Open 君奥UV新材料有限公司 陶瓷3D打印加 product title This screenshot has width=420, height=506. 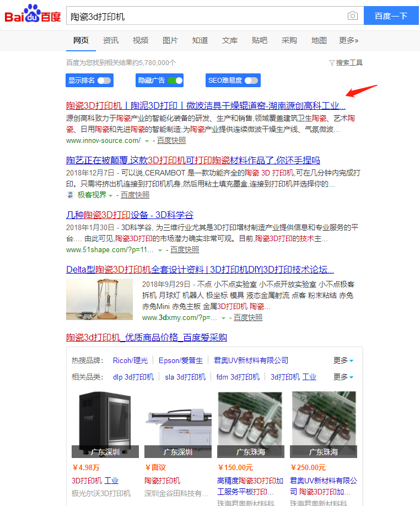[x=324, y=486]
